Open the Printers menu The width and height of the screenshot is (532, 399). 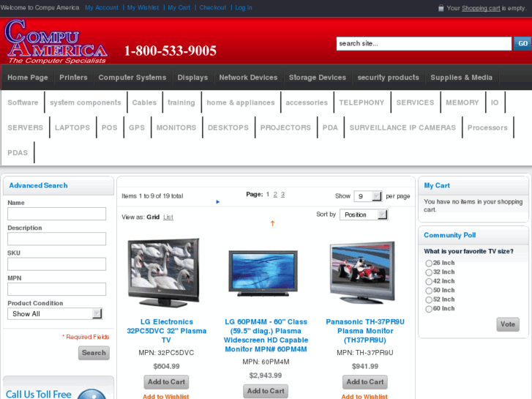point(73,78)
